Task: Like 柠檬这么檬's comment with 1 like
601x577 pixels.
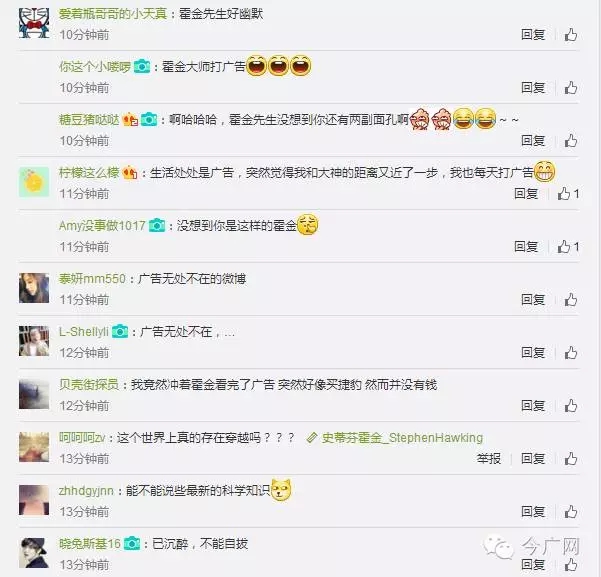Action: point(568,194)
